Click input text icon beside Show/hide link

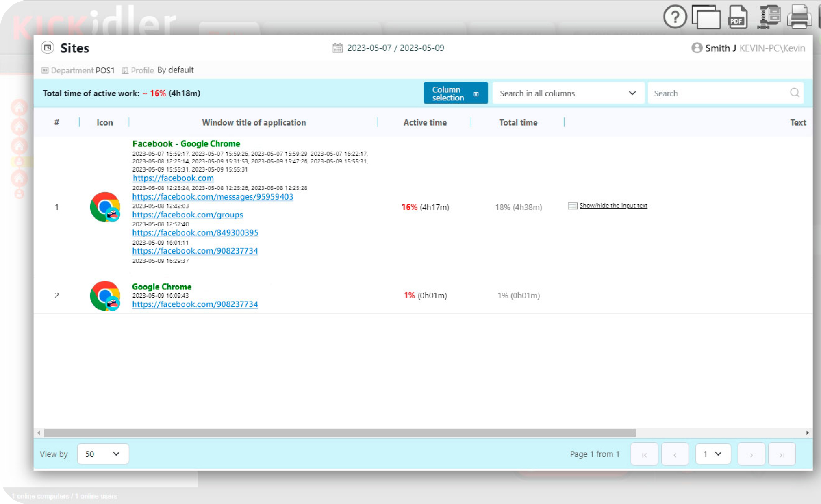tap(572, 206)
